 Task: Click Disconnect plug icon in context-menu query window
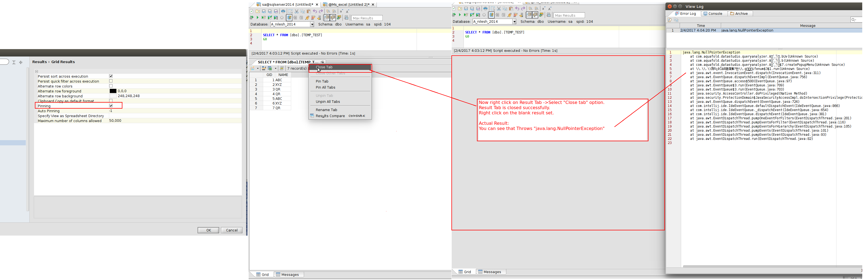[314, 18]
